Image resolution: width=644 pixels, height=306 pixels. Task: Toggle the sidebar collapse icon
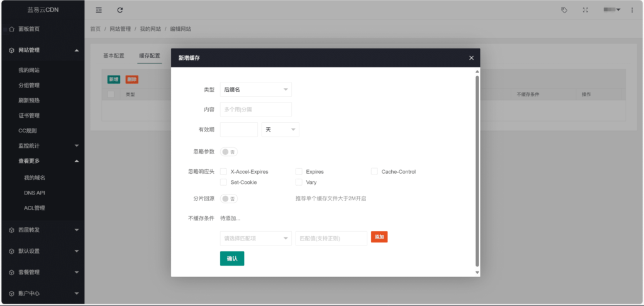click(x=99, y=10)
